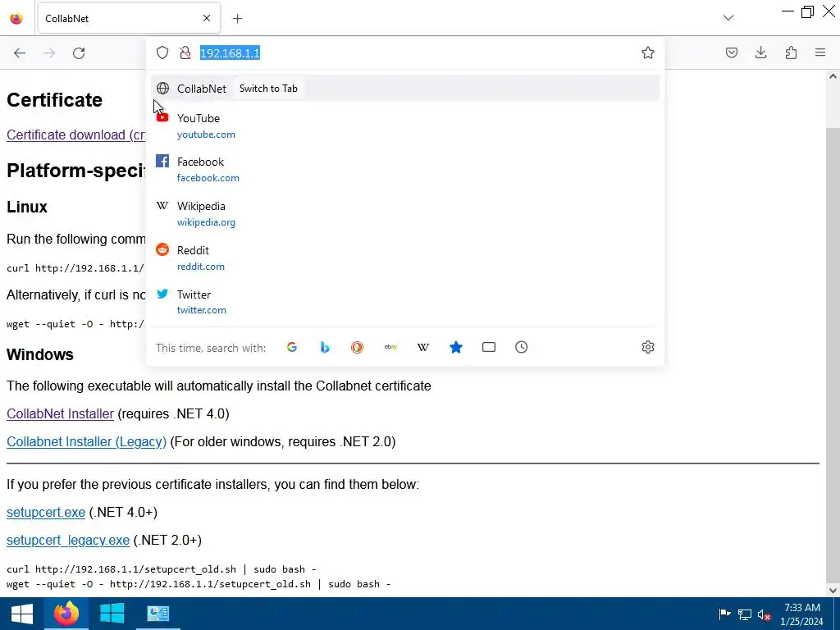Search this time with eBay

[390, 347]
